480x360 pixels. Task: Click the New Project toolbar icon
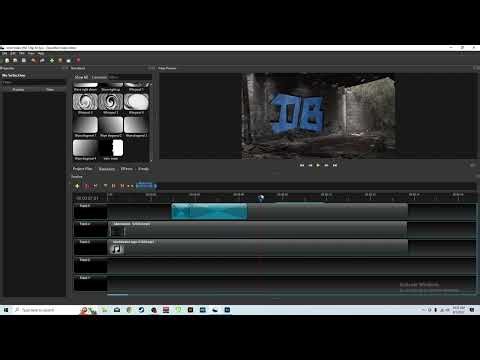pos(7,60)
